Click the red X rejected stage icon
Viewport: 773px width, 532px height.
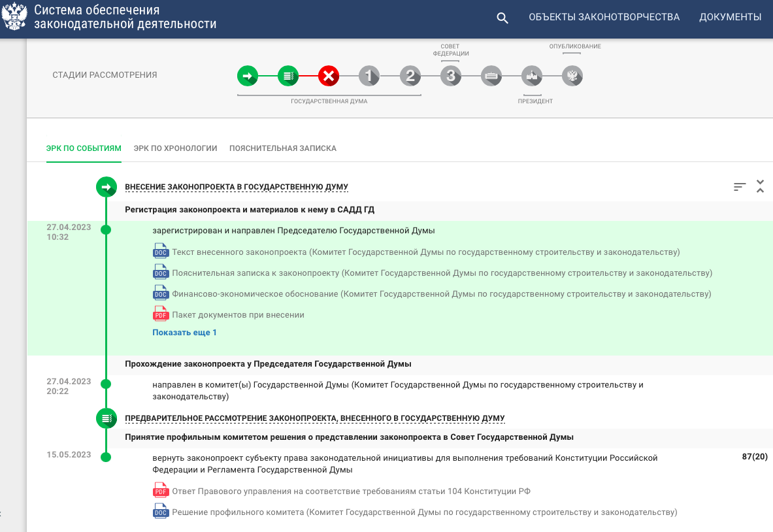pos(328,76)
